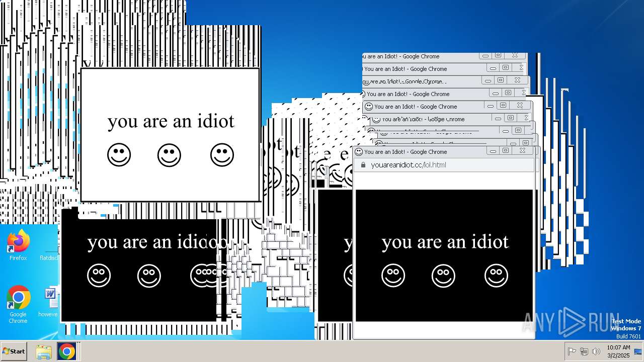Open the Firefox desktop shortcut
This screenshot has height=362, width=644.
coord(18,245)
